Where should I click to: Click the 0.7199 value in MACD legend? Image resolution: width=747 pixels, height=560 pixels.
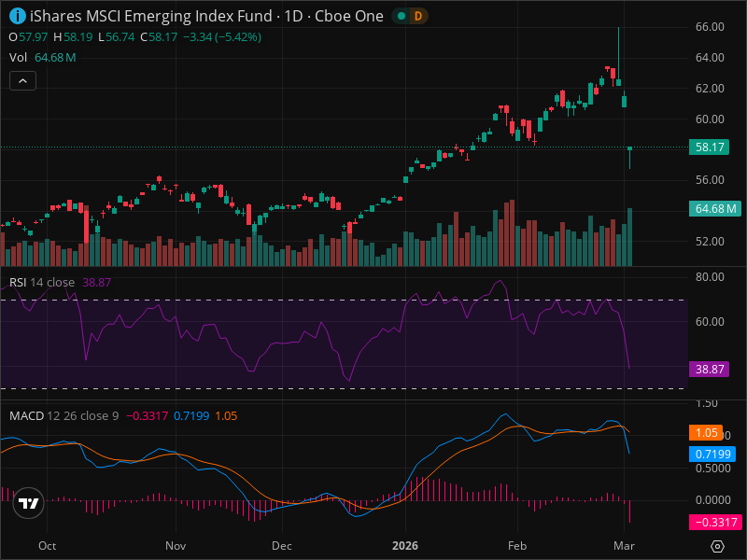191,415
